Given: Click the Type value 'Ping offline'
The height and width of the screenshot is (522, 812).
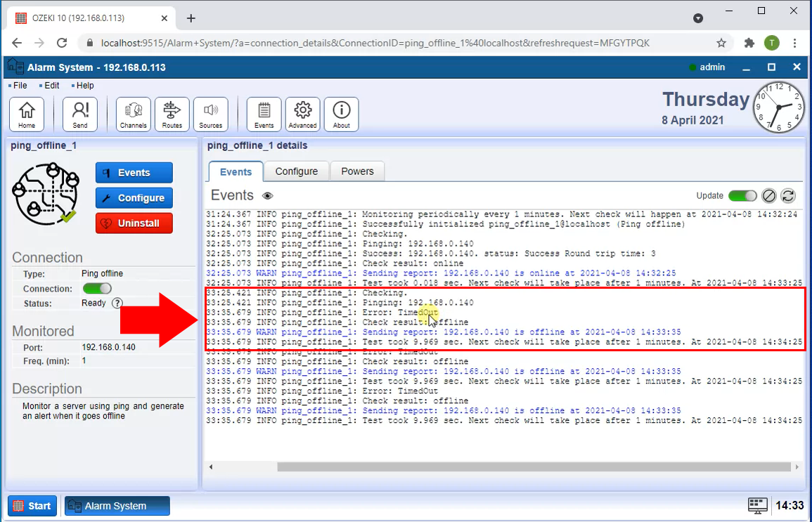Looking at the screenshot, I should (x=102, y=274).
